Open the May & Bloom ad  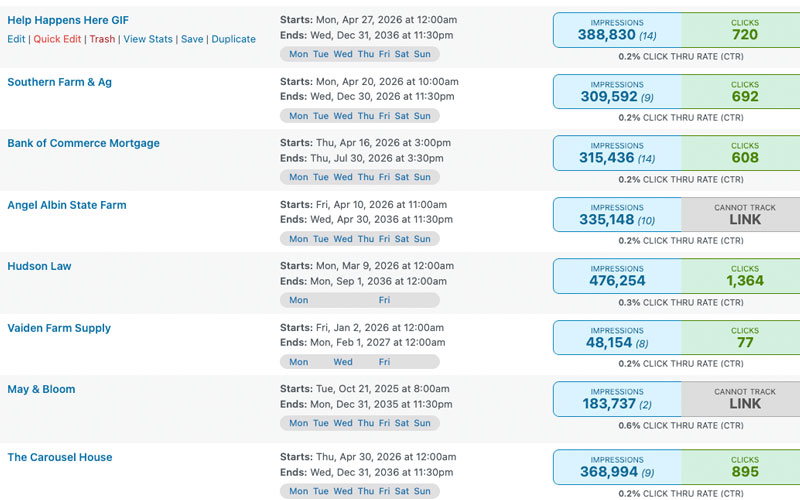point(41,389)
